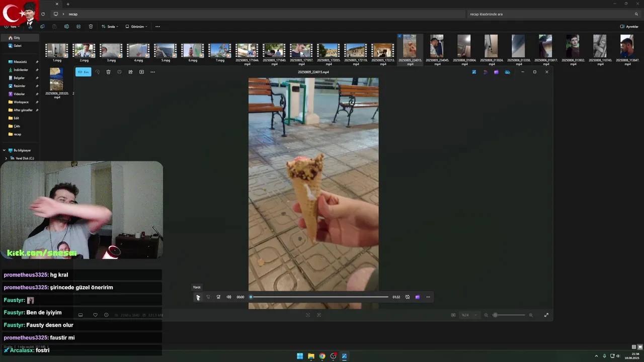Toggle the repeat loop icon in player
The height and width of the screenshot is (362, 644).
(x=408, y=297)
